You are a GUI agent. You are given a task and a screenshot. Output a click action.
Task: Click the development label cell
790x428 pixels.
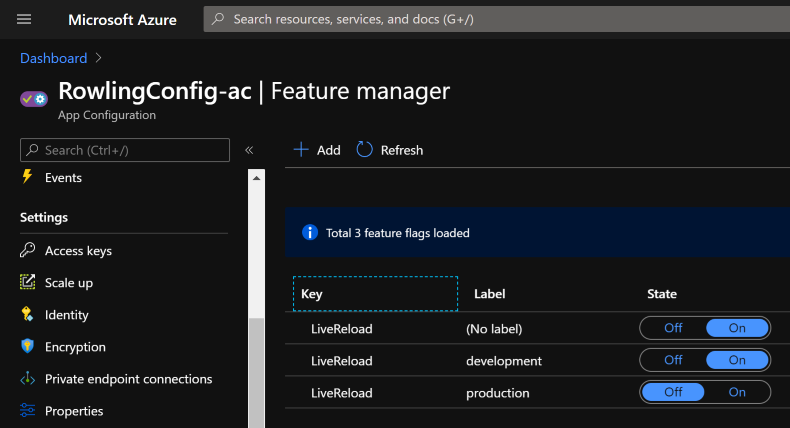[504, 361]
